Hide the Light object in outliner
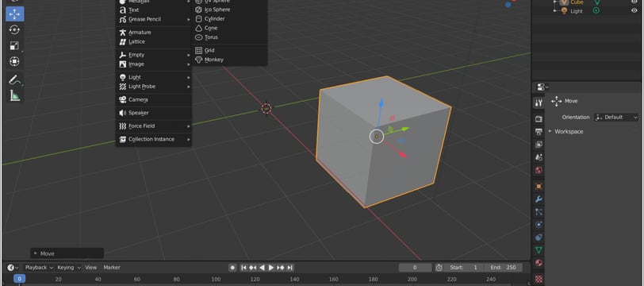Image resolution: width=644 pixels, height=286 pixels. point(634,10)
